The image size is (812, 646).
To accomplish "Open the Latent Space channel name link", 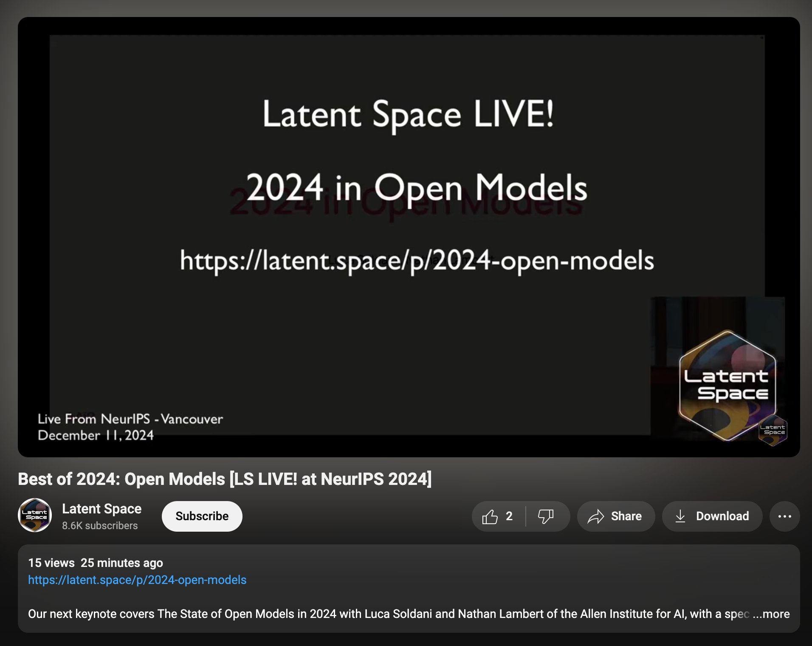I will 102,509.
